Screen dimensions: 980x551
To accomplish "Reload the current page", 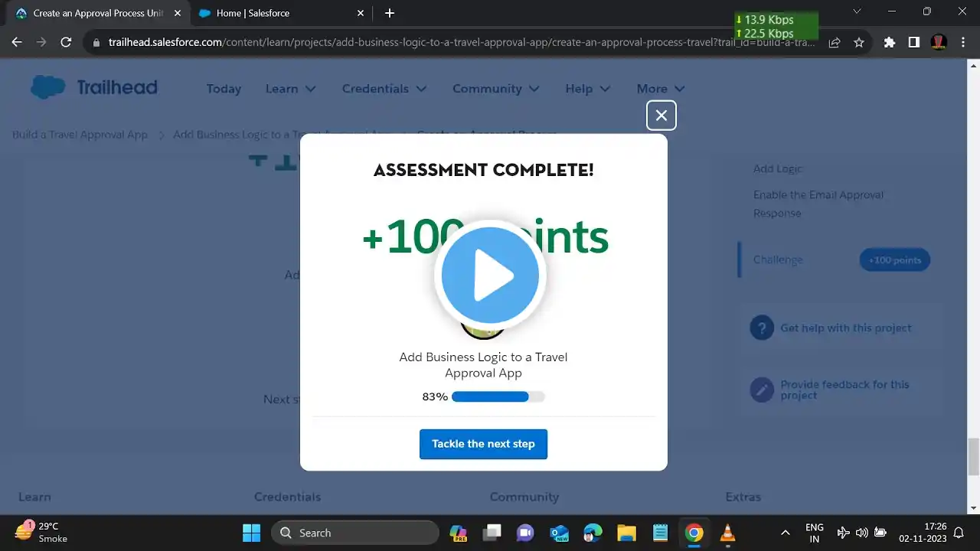I will [x=66, y=42].
